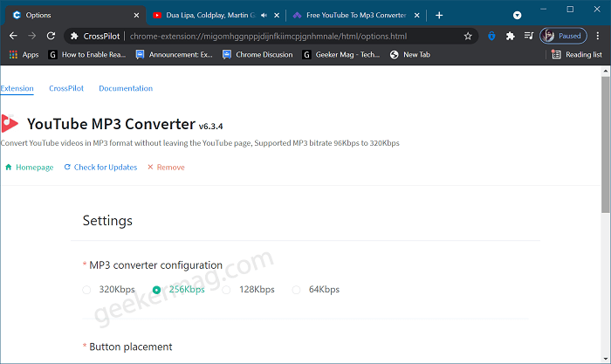Open the blue shield extension icon

pos(491,37)
